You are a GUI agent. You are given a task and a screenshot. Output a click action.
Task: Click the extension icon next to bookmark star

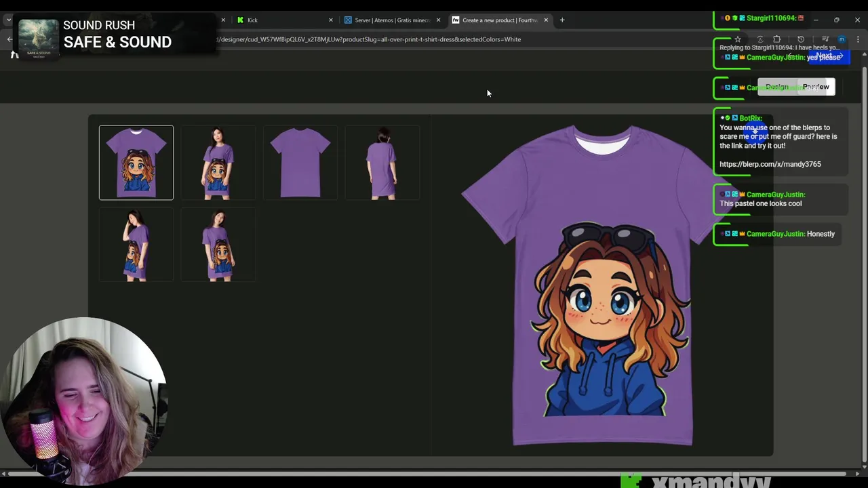(x=760, y=39)
